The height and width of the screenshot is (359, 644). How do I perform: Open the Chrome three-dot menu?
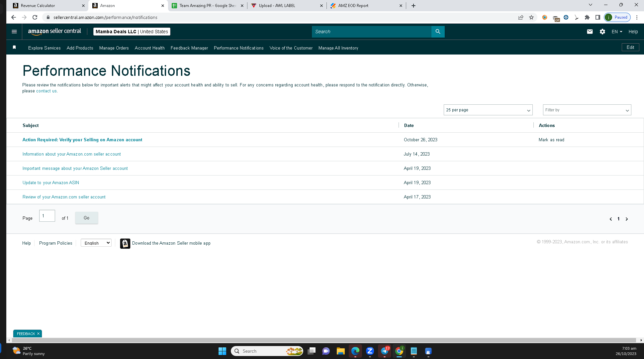(637, 17)
